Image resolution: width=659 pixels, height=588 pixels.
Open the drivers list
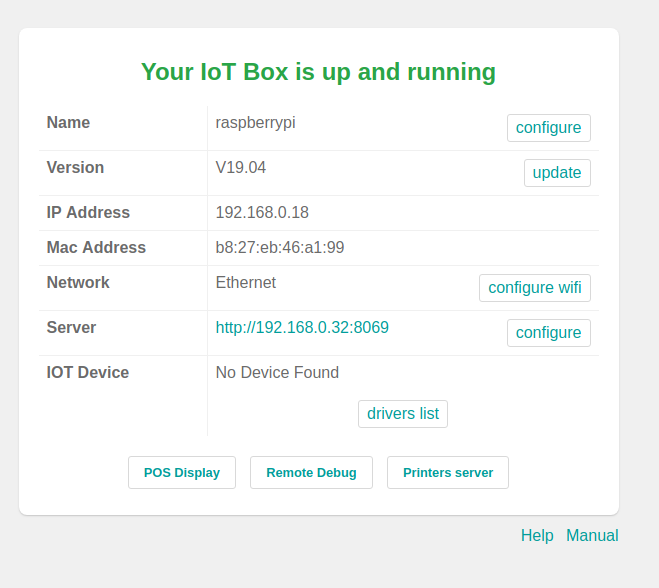pos(403,414)
